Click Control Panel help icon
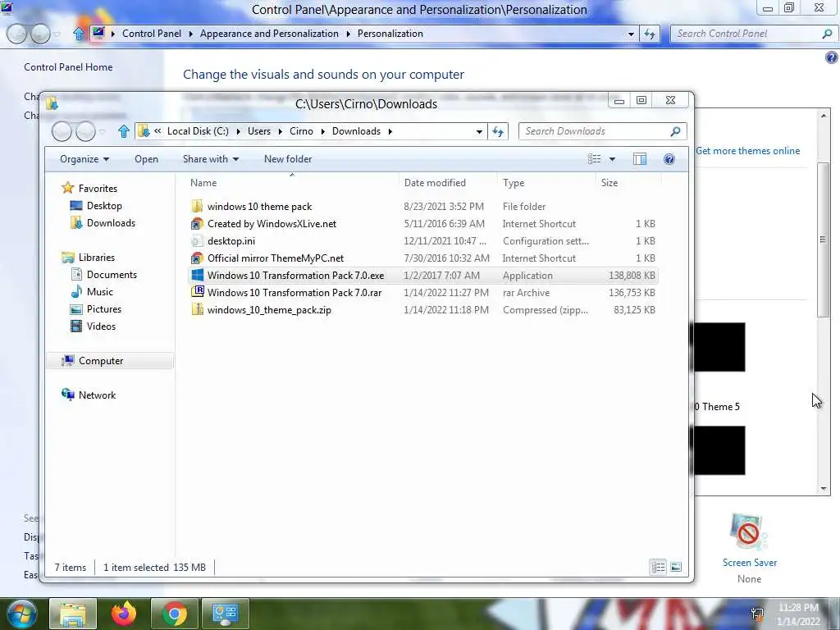This screenshot has height=630, width=840. click(x=832, y=57)
